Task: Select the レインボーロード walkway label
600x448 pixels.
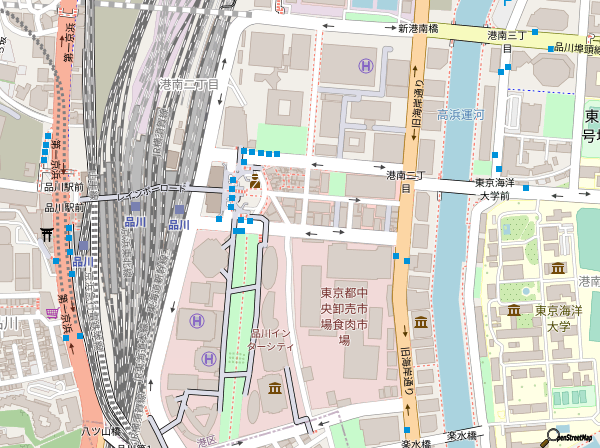Action: point(151,190)
